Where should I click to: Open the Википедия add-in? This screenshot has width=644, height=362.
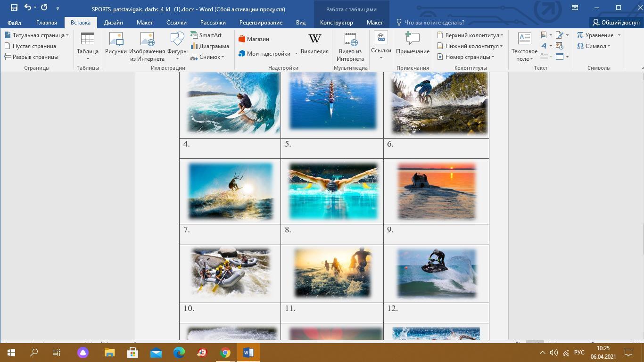coord(314,42)
